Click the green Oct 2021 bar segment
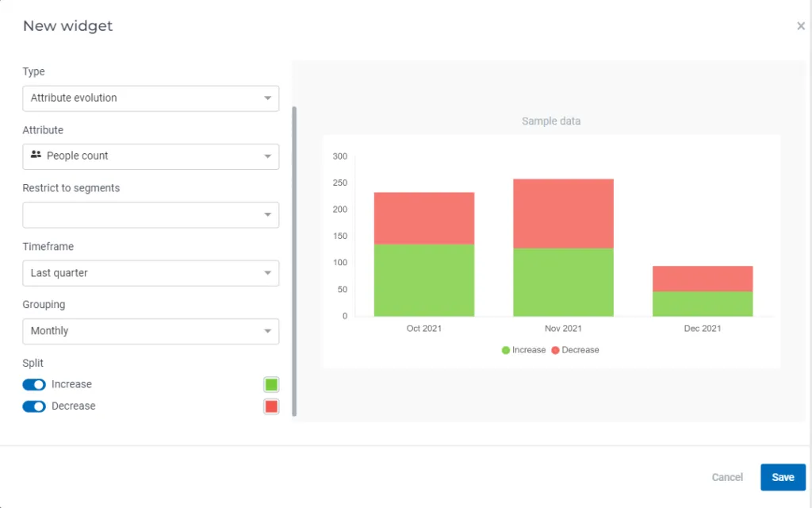Screen dimensions: 812x508 pyautogui.click(x=424, y=280)
